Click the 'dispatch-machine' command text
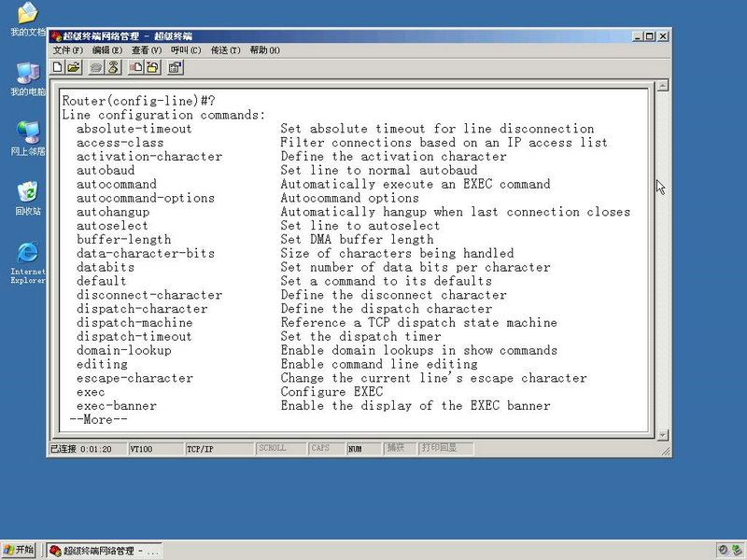This screenshot has height=560, width=747. (134, 322)
